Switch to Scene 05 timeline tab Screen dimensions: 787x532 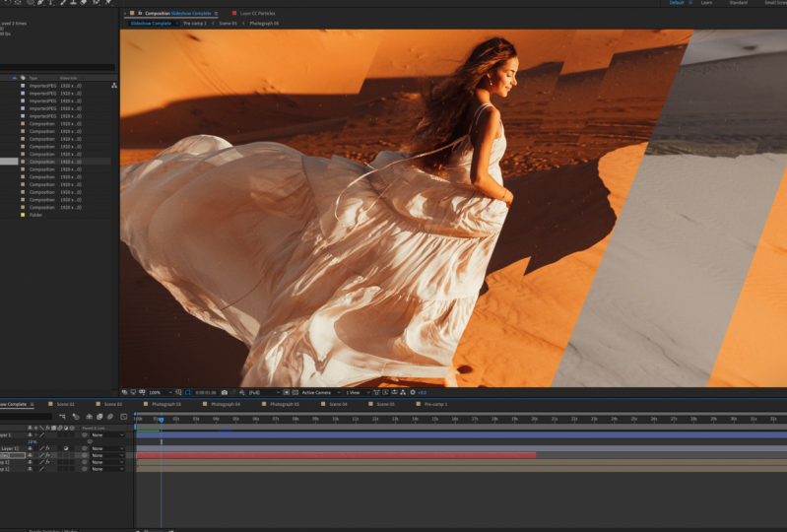pos(385,404)
